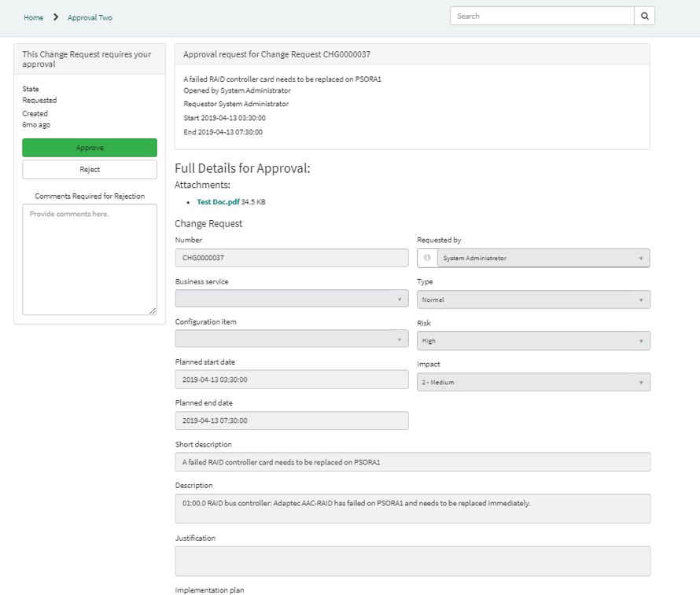Viewport: 700px width, 595px height.
Task: Click the Planned end date field
Action: (292, 421)
